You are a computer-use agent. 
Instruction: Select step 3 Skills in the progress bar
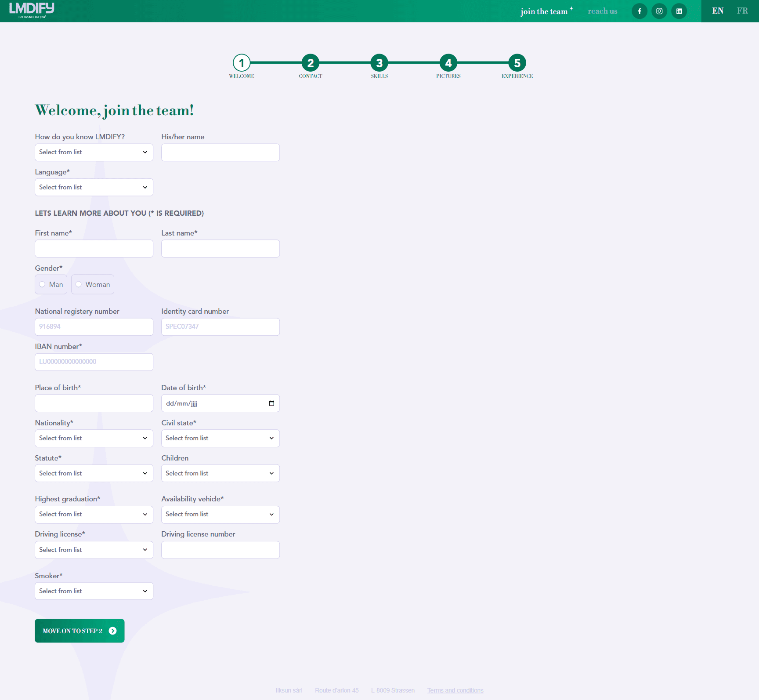(379, 63)
